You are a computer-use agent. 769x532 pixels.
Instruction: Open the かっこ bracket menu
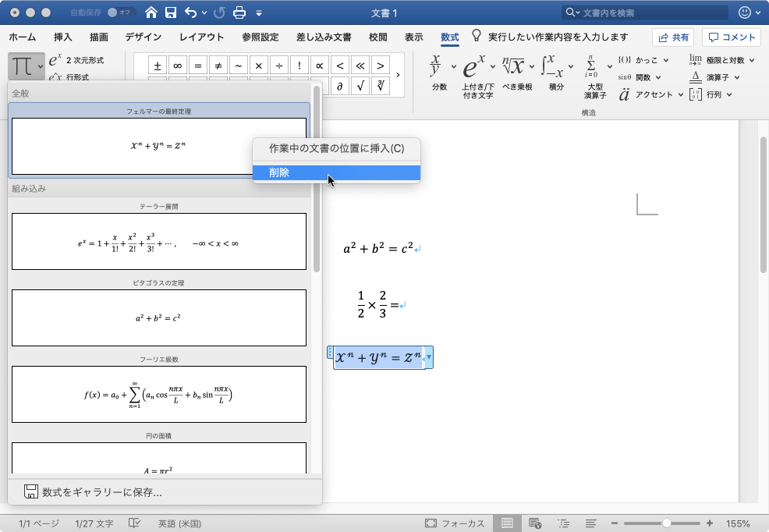[x=643, y=60]
